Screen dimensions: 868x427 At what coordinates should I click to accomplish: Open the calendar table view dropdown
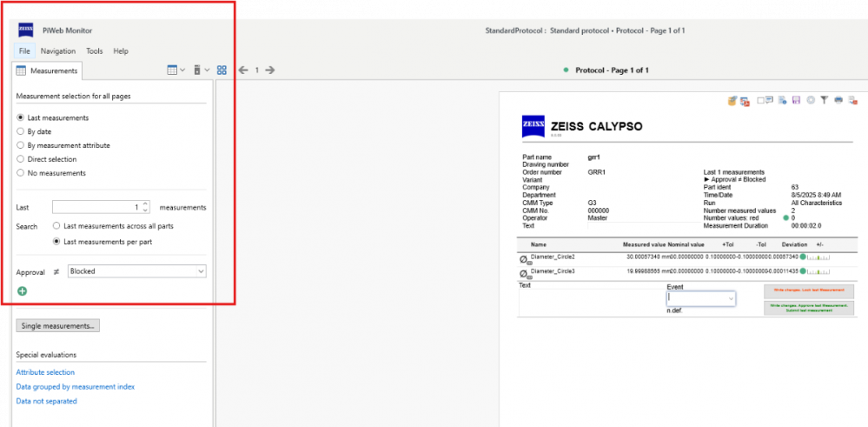(x=176, y=70)
